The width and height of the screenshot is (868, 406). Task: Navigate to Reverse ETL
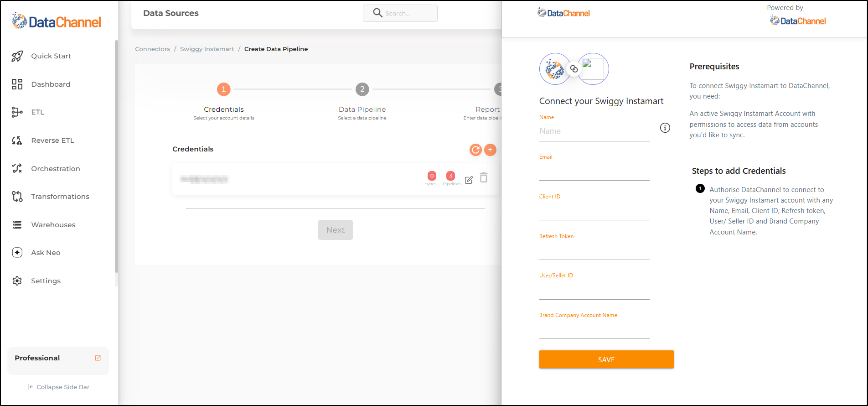click(x=52, y=141)
